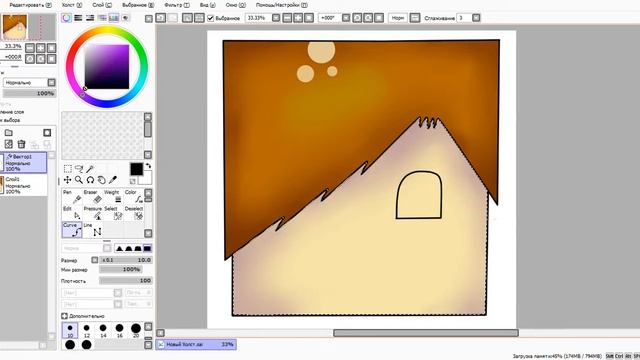The height and width of the screenshot is (360, 640).
Task: Create a new layer folder
Action: click(x=9, y=133)
